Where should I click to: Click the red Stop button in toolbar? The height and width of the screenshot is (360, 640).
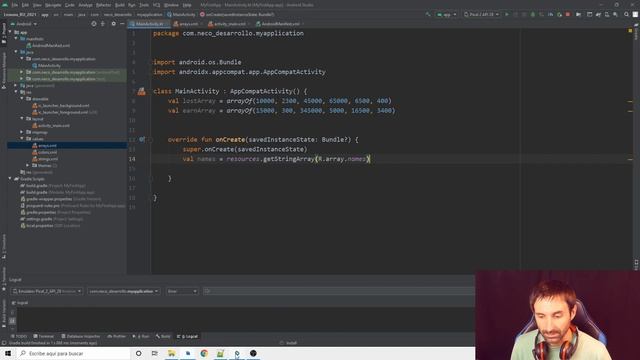(x=568, y=14)
